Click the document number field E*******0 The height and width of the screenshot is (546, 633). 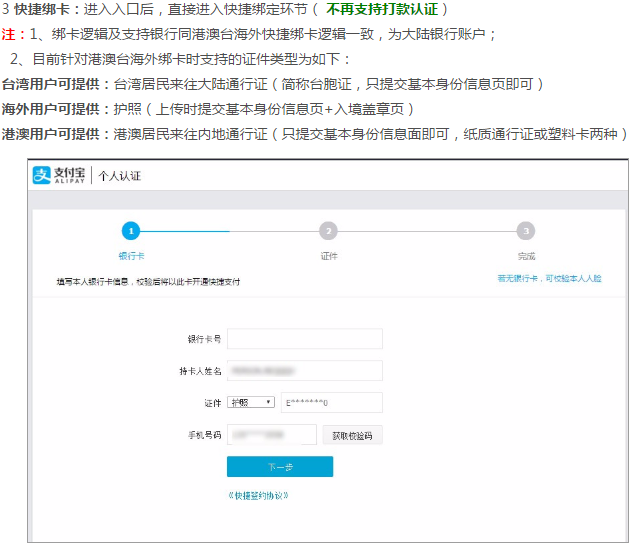point(331,402)
